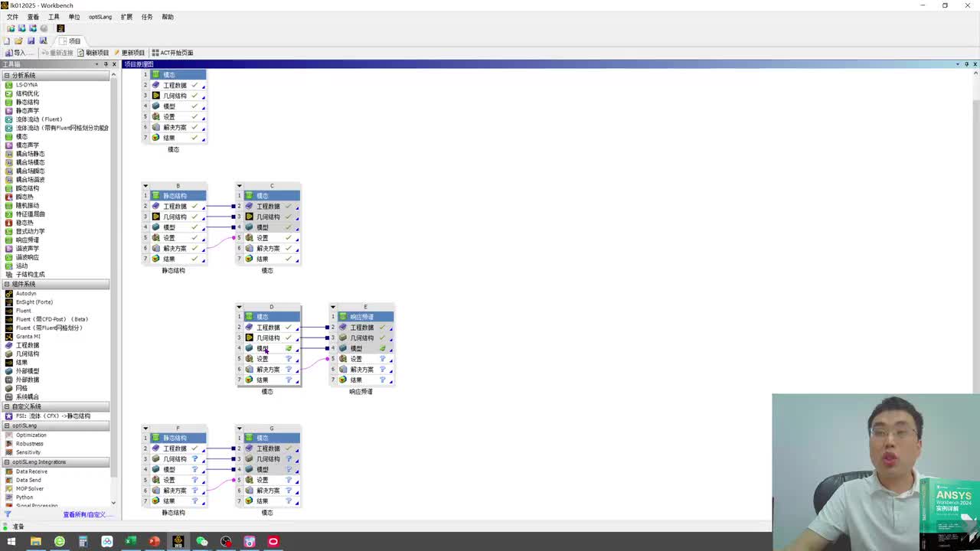The height and width of the screenshot is (551, 980).
Task: Select 设置 cell in system D
Action: pos(272,359)
